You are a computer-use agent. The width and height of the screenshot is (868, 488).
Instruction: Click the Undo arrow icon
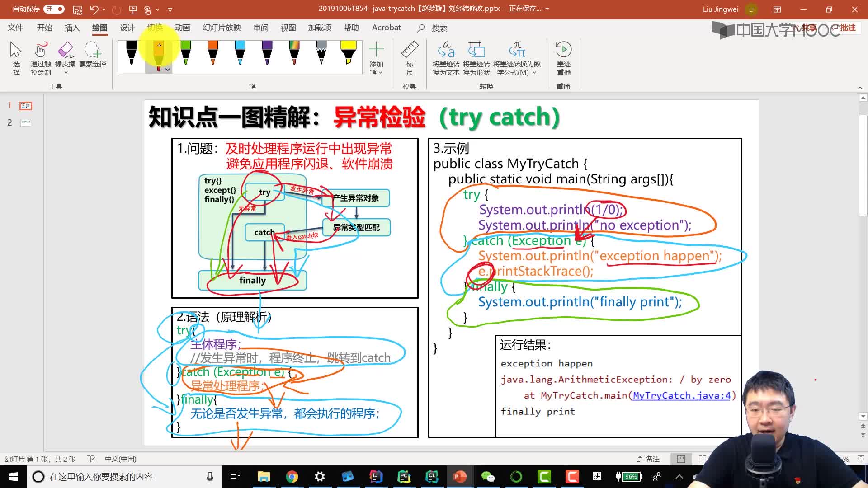tap(94, 9)
